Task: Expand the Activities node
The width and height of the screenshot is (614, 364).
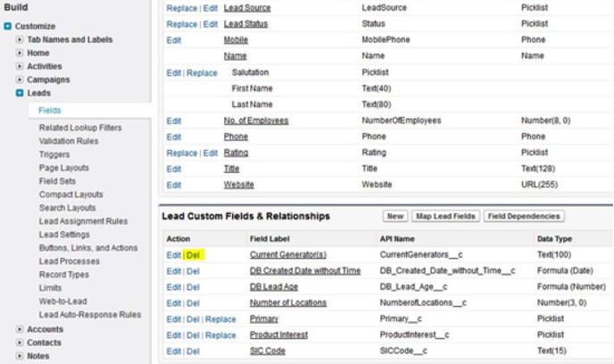Action: [20, 66]
